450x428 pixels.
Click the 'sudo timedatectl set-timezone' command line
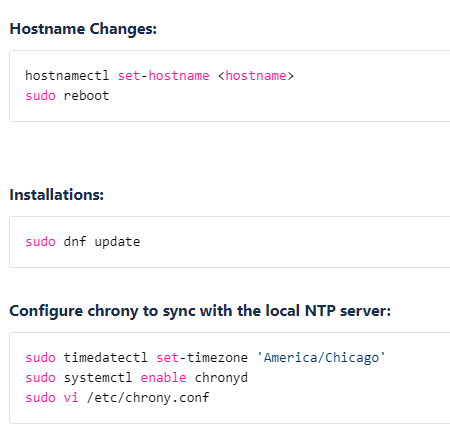point(205,358)
